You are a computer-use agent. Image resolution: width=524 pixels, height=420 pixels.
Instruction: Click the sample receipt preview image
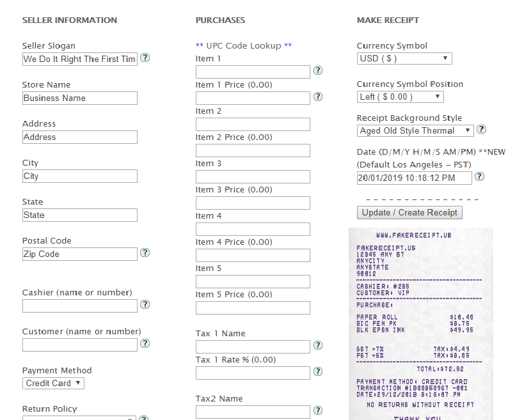421,324
